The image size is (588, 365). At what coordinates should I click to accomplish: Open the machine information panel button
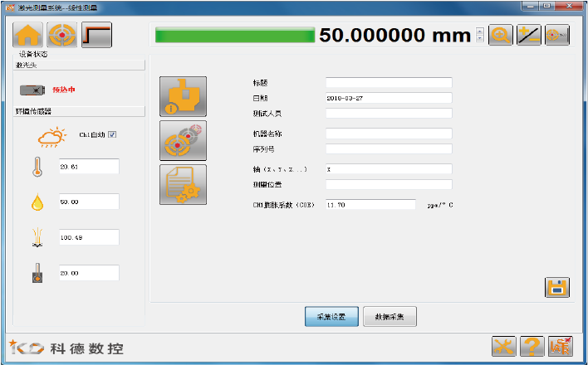click(x=183, y=97)
